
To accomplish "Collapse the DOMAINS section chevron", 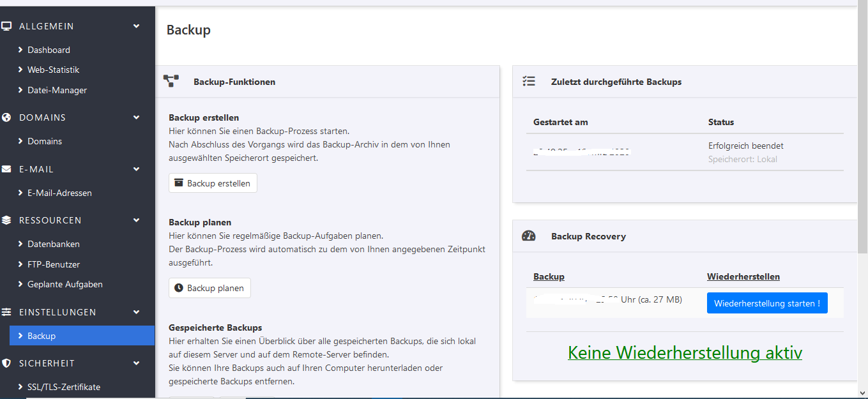I will (136, 117).
